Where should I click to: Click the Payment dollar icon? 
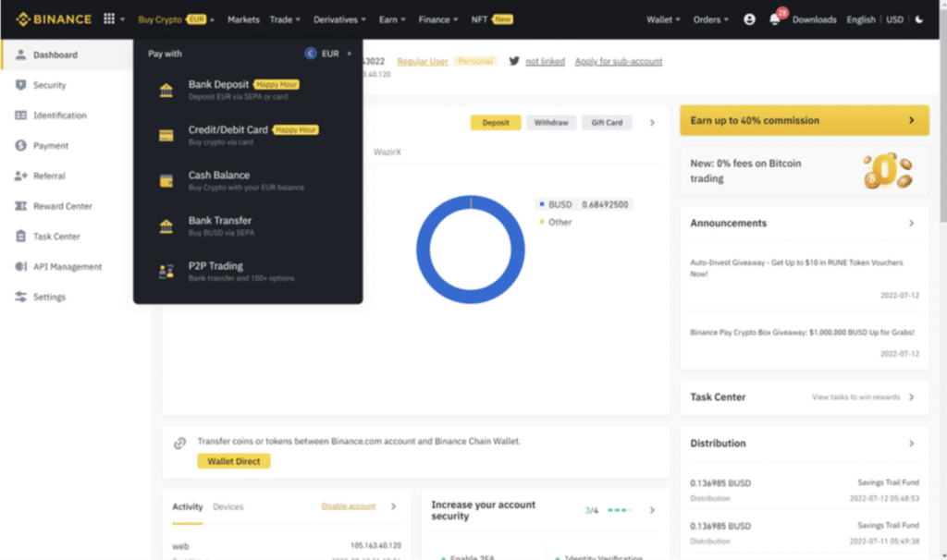click(20, 145)
